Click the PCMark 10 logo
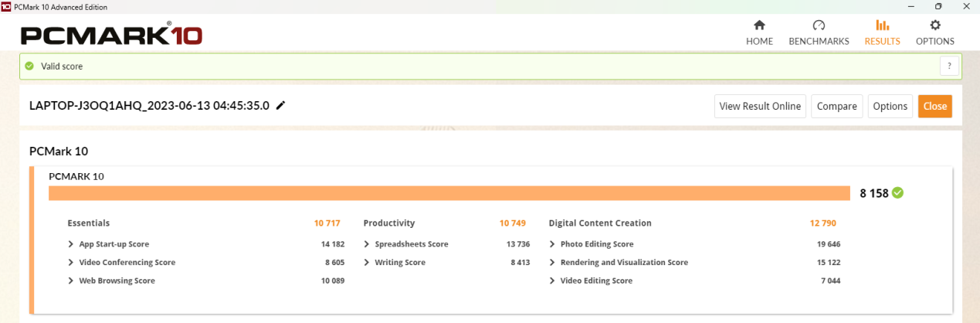The image size is (980, 323). click(x=111, y=36)
